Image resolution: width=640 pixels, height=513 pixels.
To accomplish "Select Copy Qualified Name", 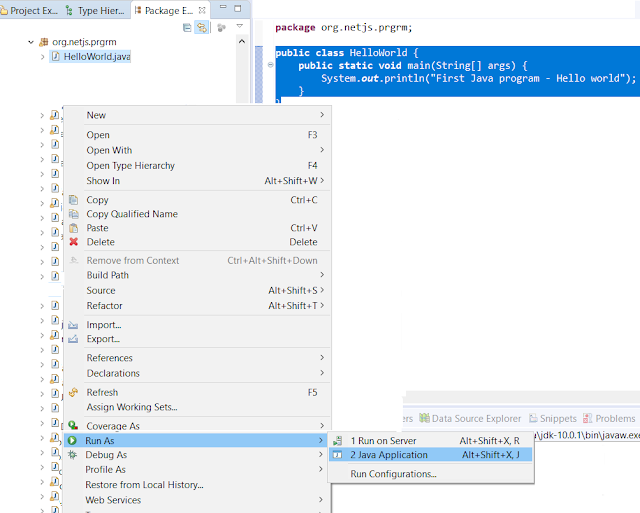I will pyautogui.click(x=197, y=214).
